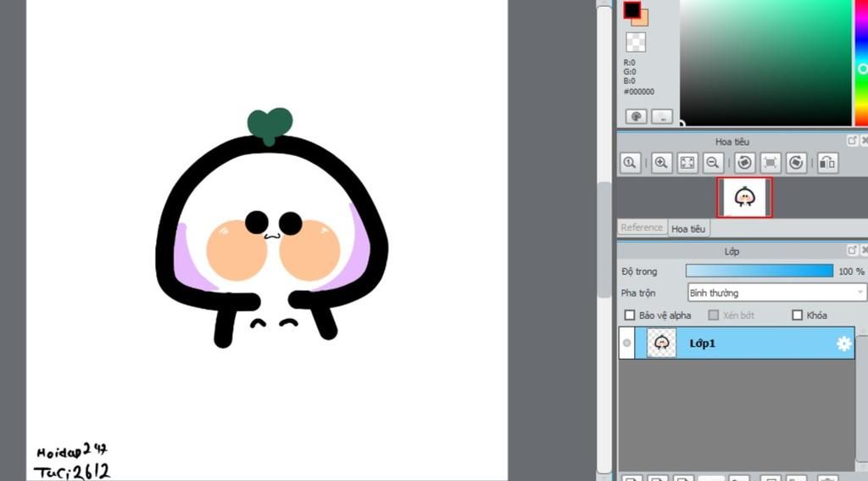Toggle visibility of the Lớp1 layer
868x481 pixels.
[626, 343]
